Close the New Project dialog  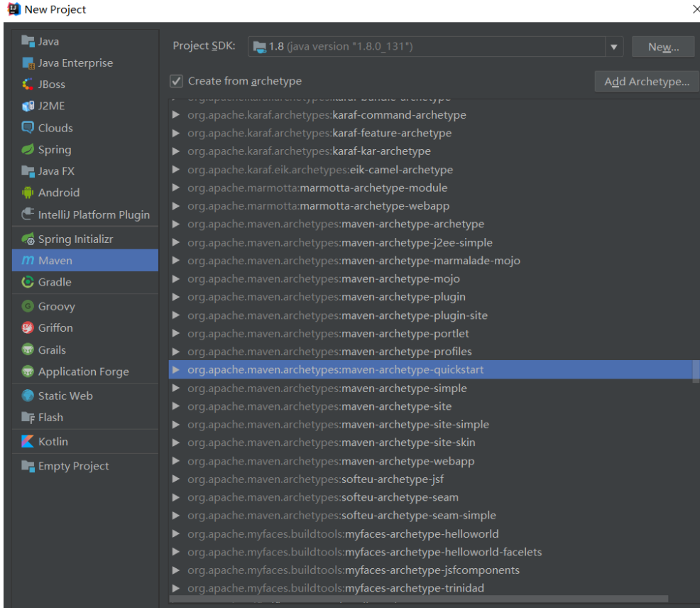coord(696,9)
